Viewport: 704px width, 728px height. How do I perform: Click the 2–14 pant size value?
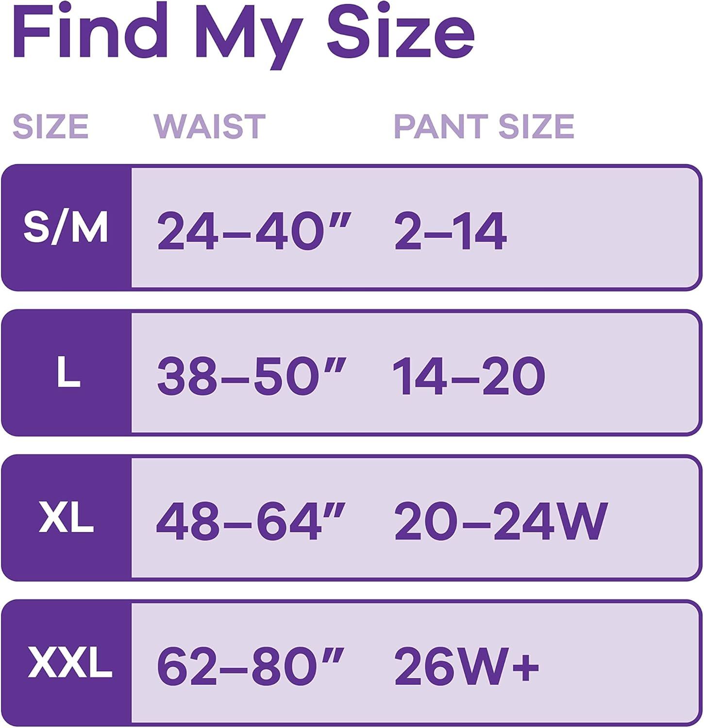click(x=451, y=232)
